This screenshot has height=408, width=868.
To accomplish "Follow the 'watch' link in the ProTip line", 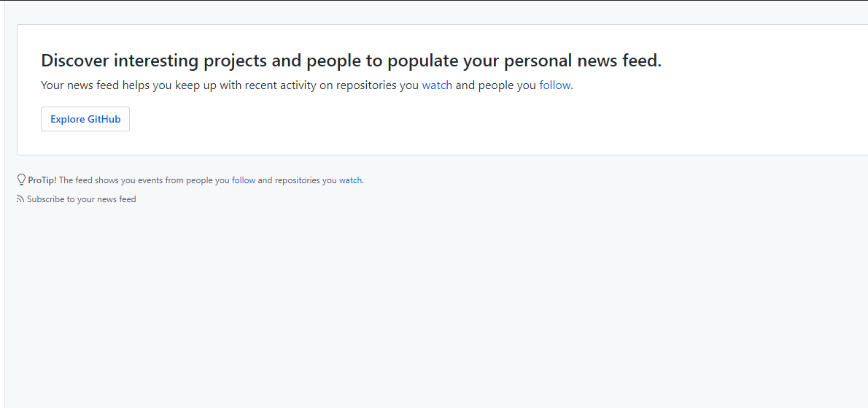I will [x=350, y=180].
